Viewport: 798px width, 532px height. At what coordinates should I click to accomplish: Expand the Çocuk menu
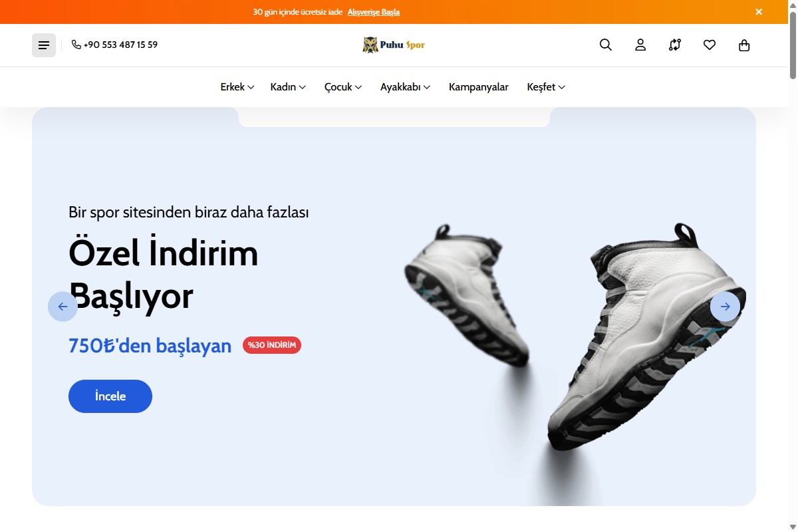(x=343, y=87)
